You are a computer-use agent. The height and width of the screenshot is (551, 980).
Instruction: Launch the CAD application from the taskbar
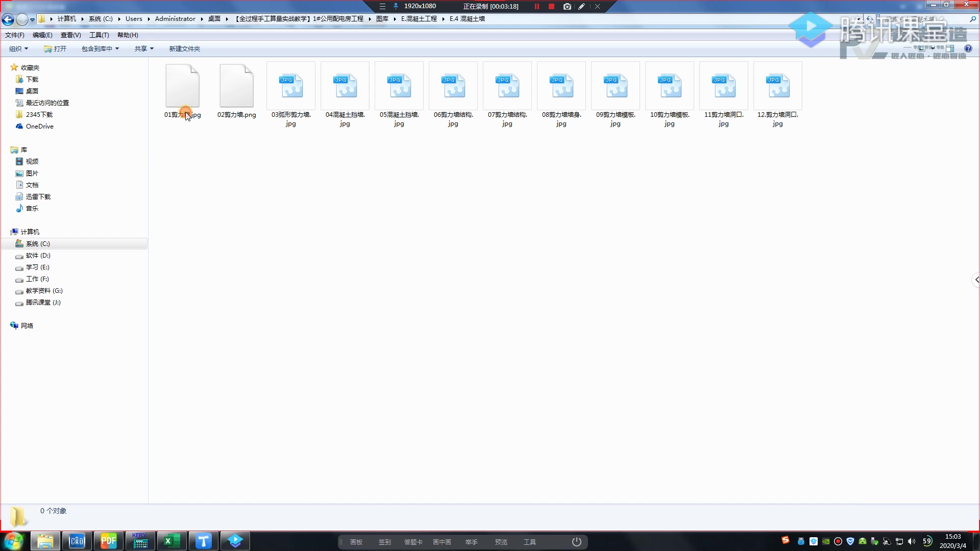[77, 541]
